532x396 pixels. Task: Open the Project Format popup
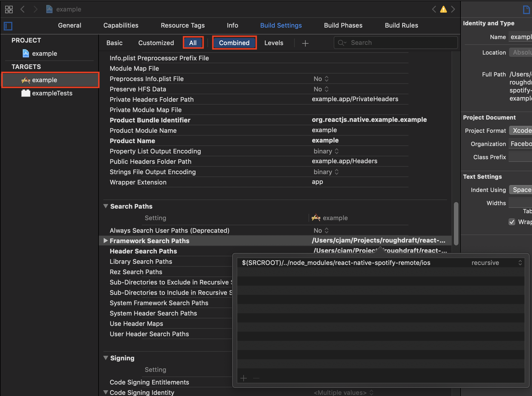tap(521, 130)
